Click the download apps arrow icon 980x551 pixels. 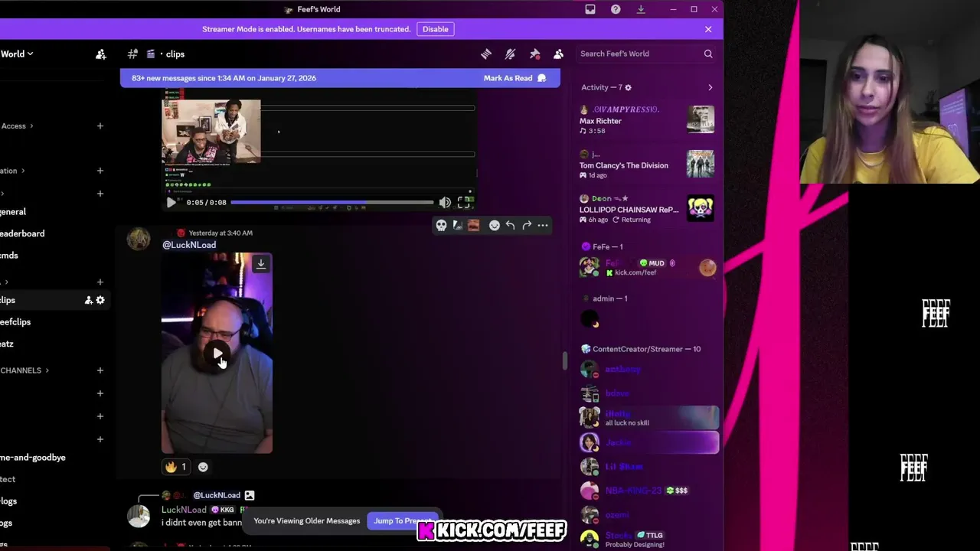pos(641,9)
